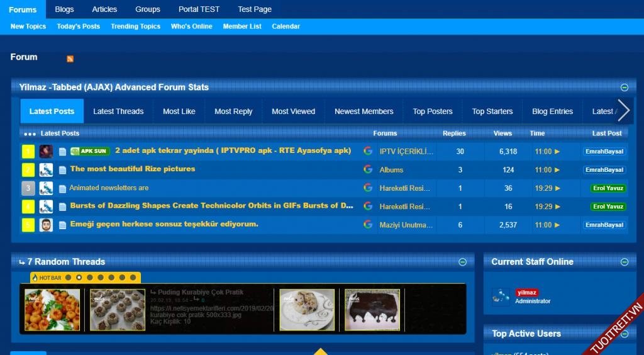This screenshot has width=644, height=355.
Task: Collapse the Advanced Forum Stats panel
Action: [x=624, y=87]
